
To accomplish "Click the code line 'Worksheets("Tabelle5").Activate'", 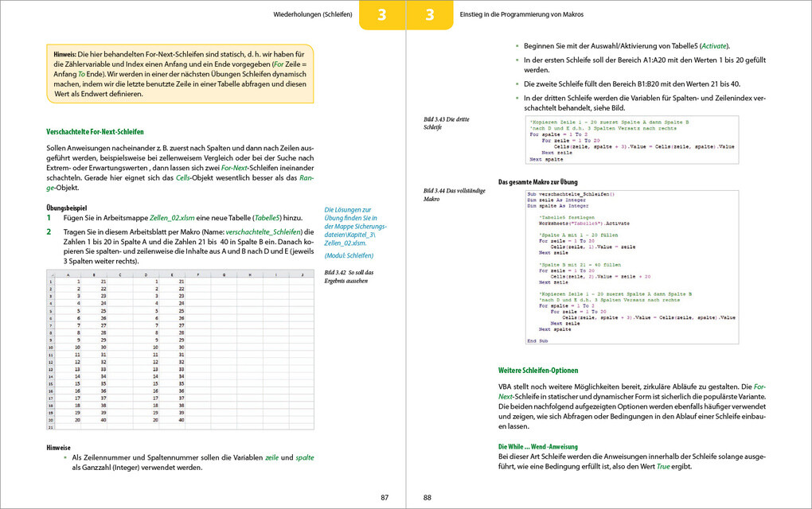I will click(x=584, y=223).
